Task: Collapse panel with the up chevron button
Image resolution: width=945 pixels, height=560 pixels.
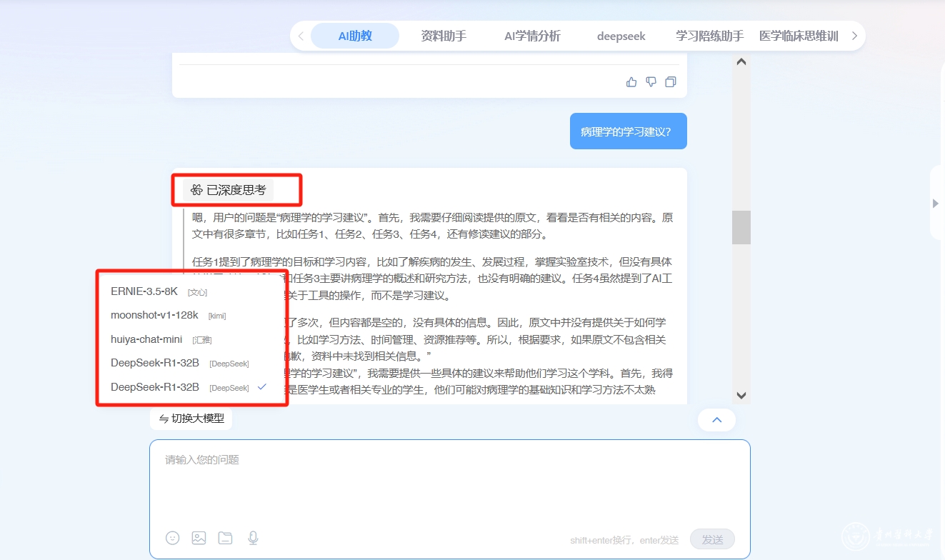Action: (x=716, y=420)
